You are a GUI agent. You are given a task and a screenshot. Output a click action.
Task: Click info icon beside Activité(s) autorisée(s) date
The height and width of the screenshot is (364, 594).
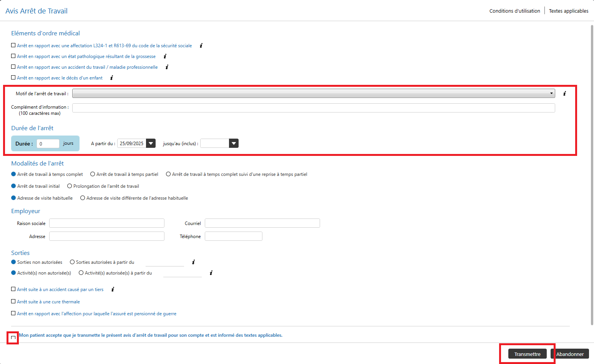(x=211, y=273)
